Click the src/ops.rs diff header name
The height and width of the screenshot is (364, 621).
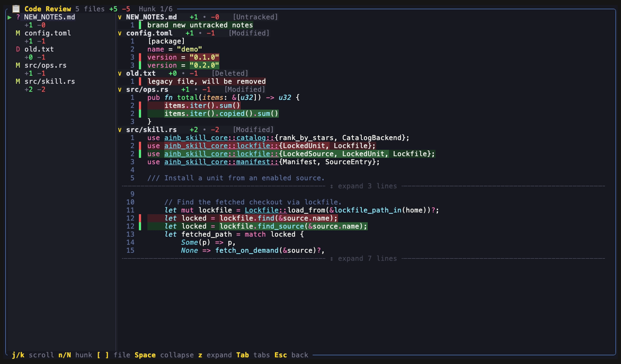pos(147,89)
